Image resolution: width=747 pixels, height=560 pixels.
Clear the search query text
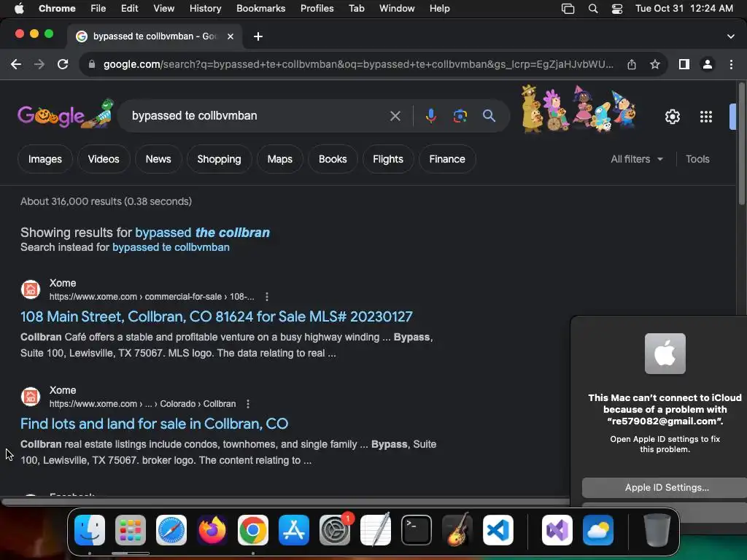(395, 116)
